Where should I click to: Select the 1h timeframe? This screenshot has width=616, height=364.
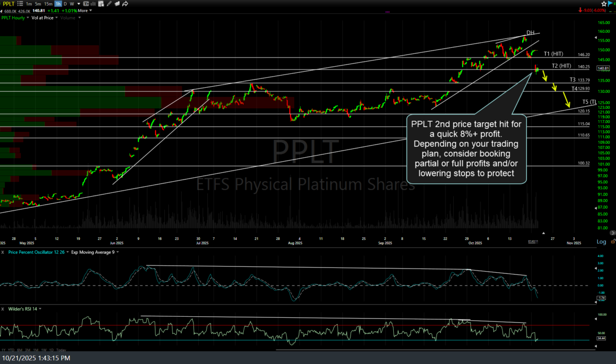(x=59, y=4)
